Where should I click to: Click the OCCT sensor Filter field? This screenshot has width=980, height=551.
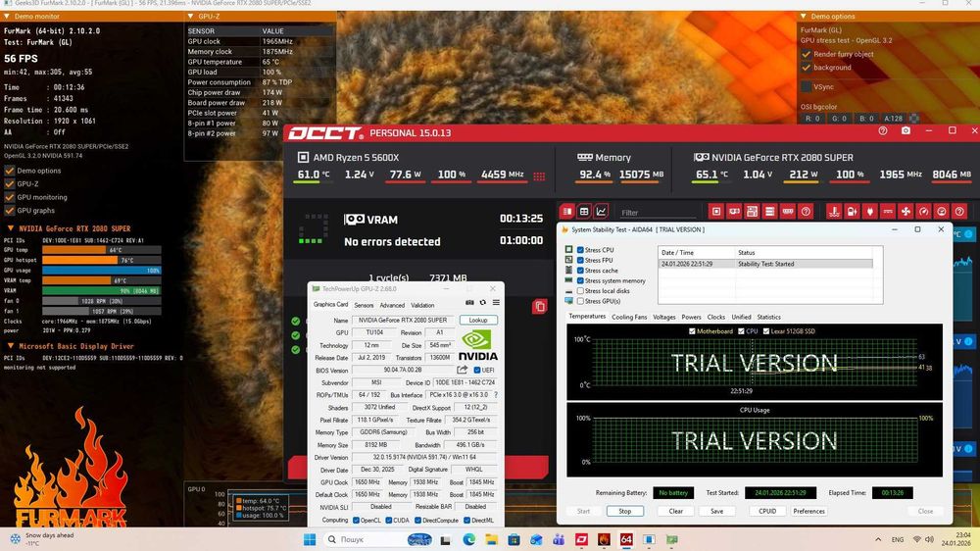tap(660, 212)
